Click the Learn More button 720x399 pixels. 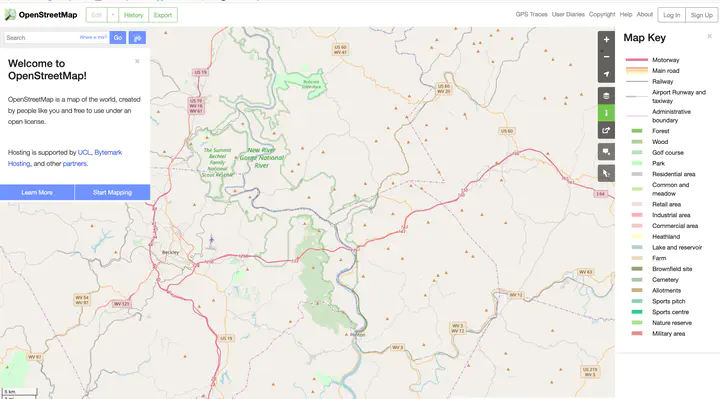[x=37, y=192]
